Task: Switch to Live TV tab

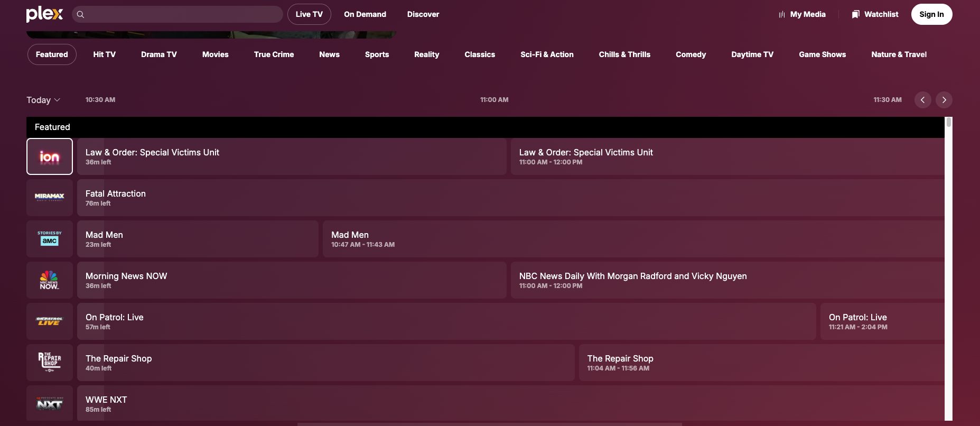Action: pyautogui.click(x=309, y=14)
